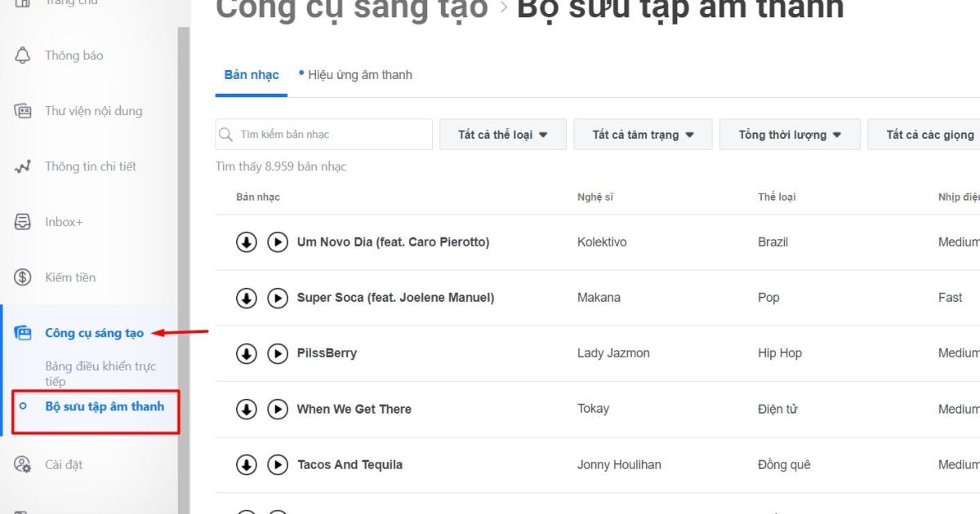Select Bộ sưu tập âm thanh menu item
Viewport: 980px width, 514px height.
(105, 406)
